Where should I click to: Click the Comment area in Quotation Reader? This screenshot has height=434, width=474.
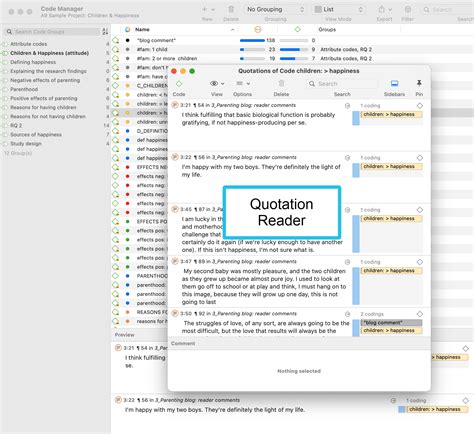(x=299, y=370)
